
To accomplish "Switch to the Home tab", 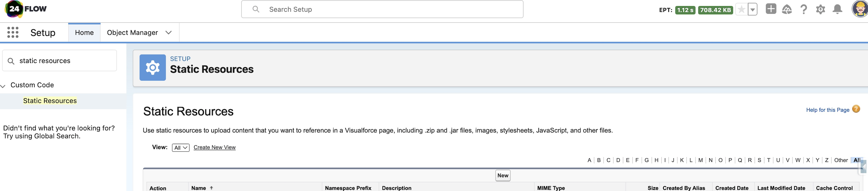I will coord(84,32).
